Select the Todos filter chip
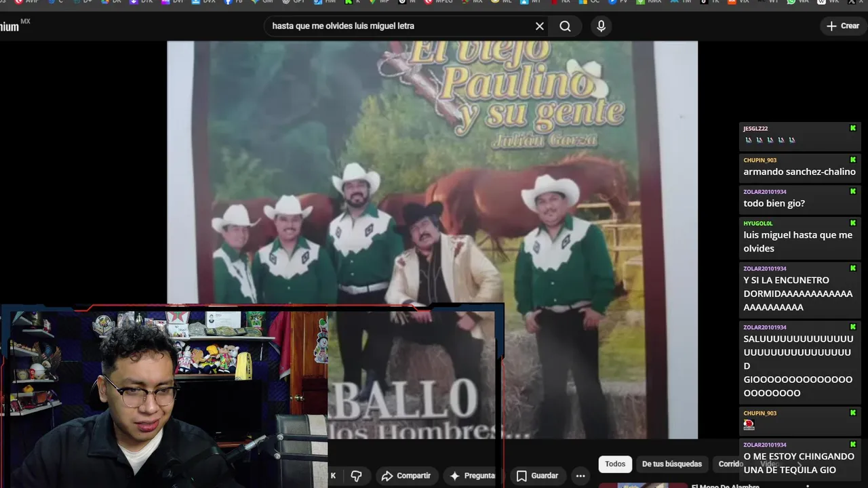 tap(615, 464)
